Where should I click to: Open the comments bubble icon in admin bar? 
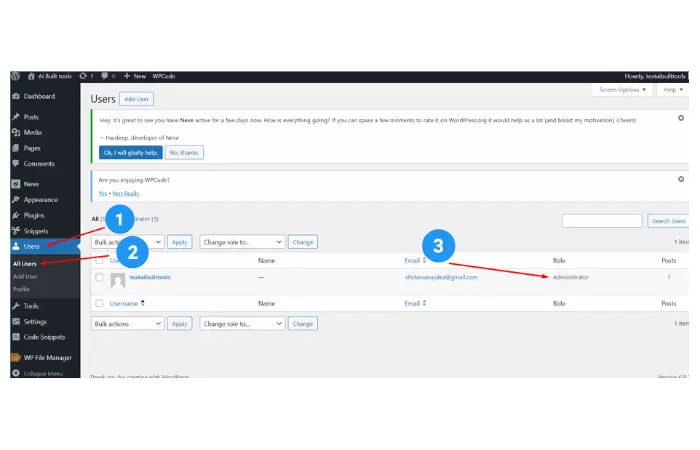coord(104,76)
